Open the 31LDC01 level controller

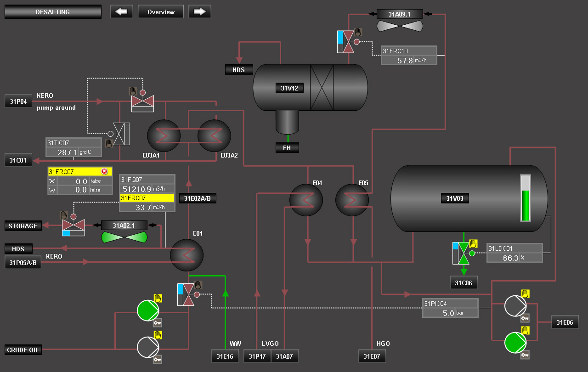click(514, 253)
